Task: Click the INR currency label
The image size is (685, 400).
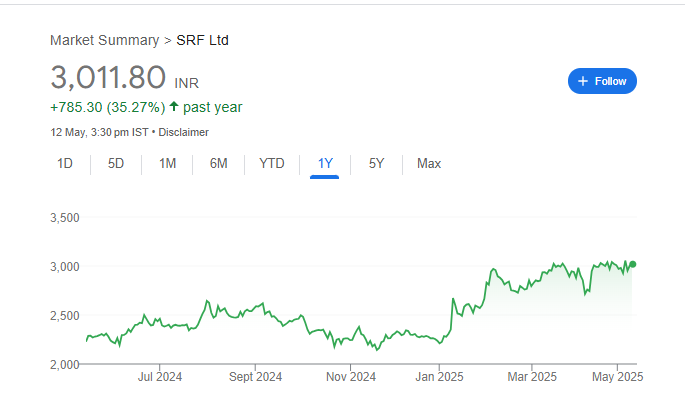Action: coord(187,83)
